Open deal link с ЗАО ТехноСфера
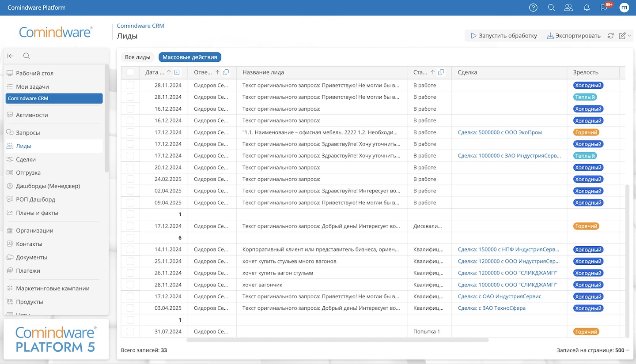The height and width of the screenshot is (364, 636). [x=492, y=308]
